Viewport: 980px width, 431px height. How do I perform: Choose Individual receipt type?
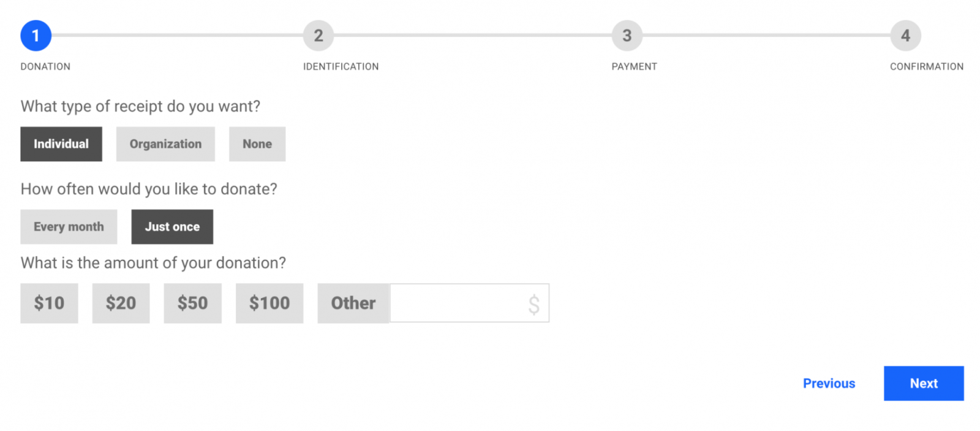(61, 144)
